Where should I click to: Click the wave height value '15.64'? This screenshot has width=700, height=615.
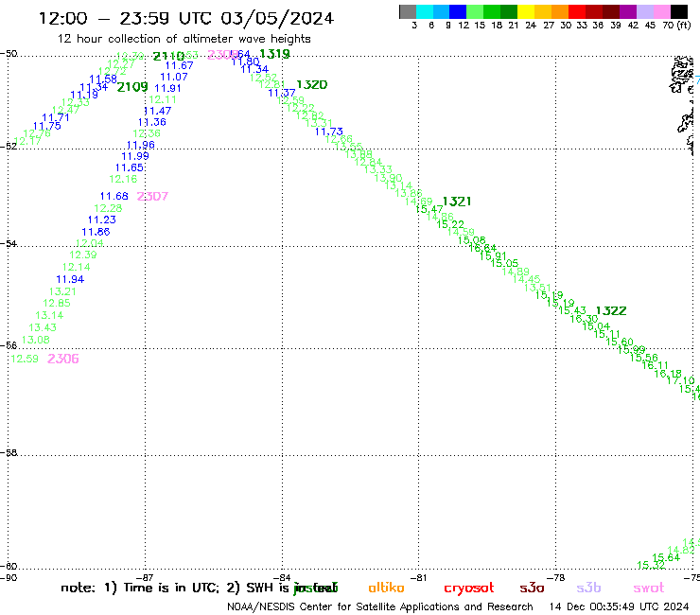(x=666, y=558)
